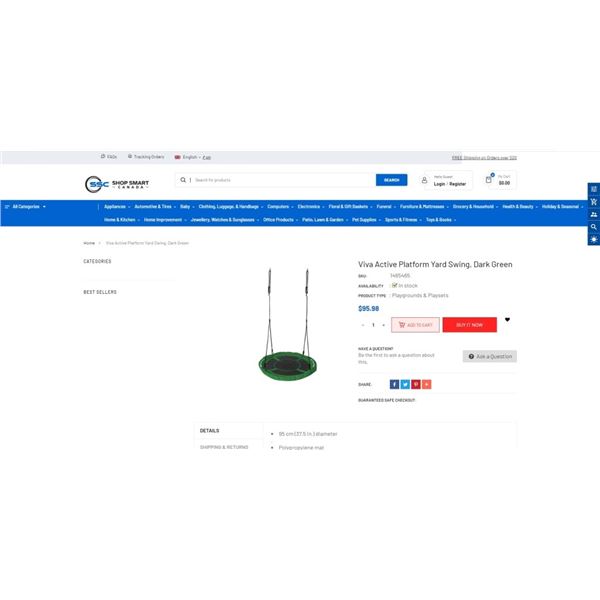Viewport: 600px width, 600px height.
Task: Expand the All Categories dropdown
Action: point(26,207)
